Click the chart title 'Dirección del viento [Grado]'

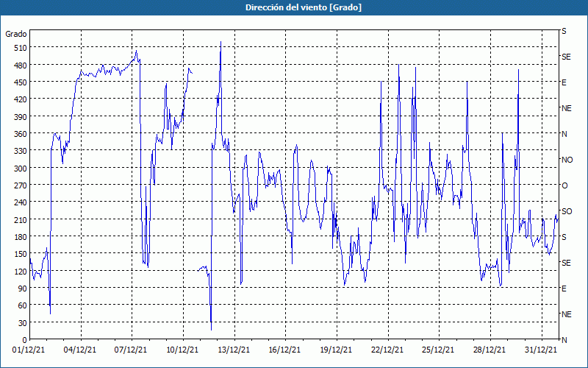pos(304,7)
